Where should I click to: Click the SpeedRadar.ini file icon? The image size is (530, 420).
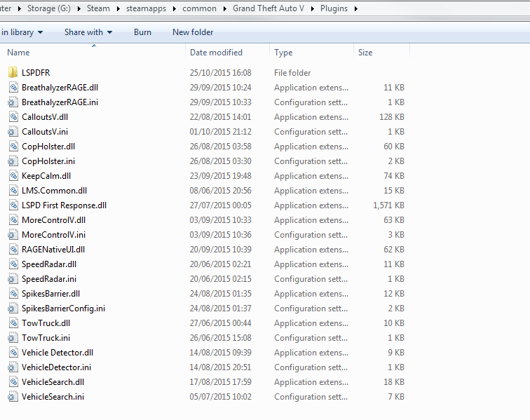(x=13, y=278)
